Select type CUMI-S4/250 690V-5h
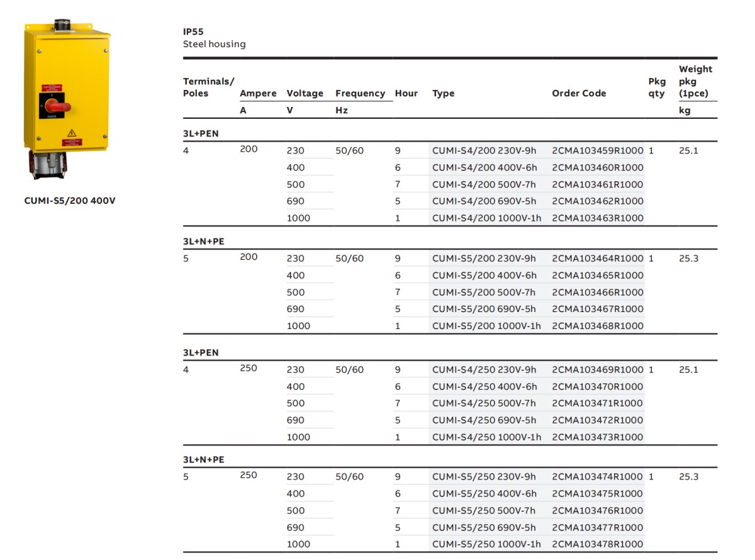 point(484,420)
